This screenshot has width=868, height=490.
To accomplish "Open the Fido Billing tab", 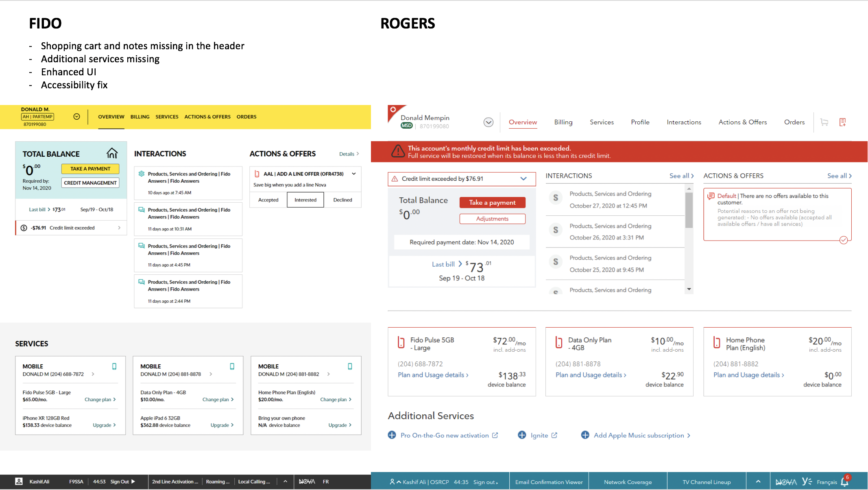I will coord(140,117).
